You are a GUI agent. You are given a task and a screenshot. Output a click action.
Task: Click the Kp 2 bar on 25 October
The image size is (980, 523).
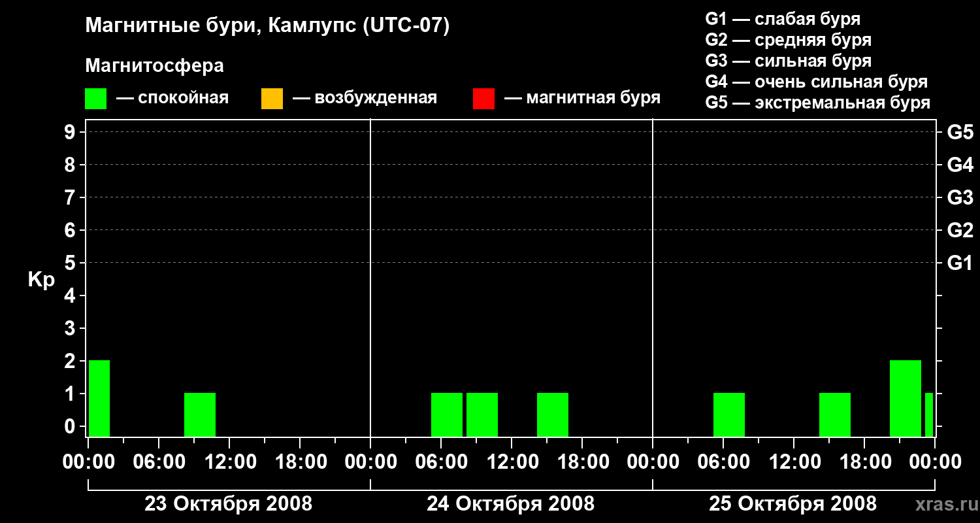906,398
